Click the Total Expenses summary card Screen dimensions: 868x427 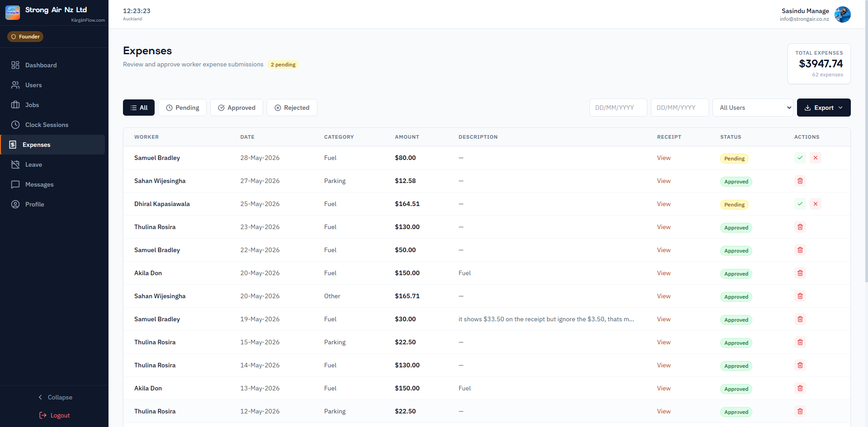point(819,64)
